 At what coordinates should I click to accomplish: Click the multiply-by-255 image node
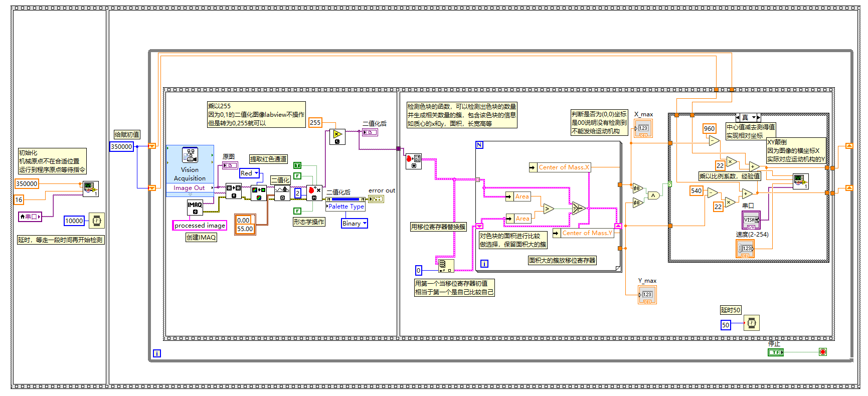click(337, 137)
